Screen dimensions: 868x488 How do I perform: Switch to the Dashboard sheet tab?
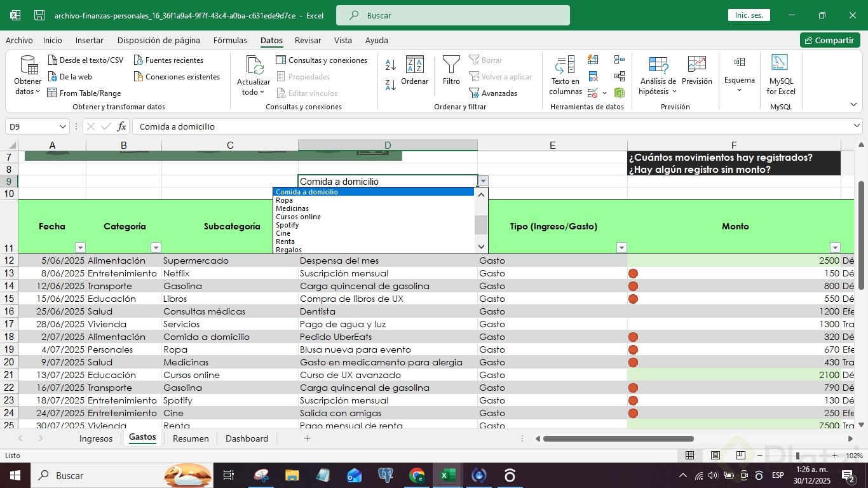click(x=247, y=438)
